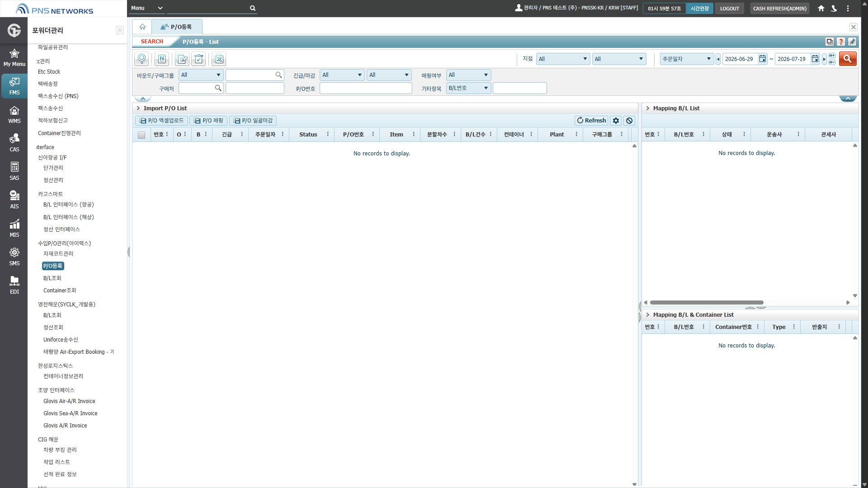Click the P/O 일괄마감 button
Image resolution: width=868 pixels, height=488 pixels.
coord(253,121)
